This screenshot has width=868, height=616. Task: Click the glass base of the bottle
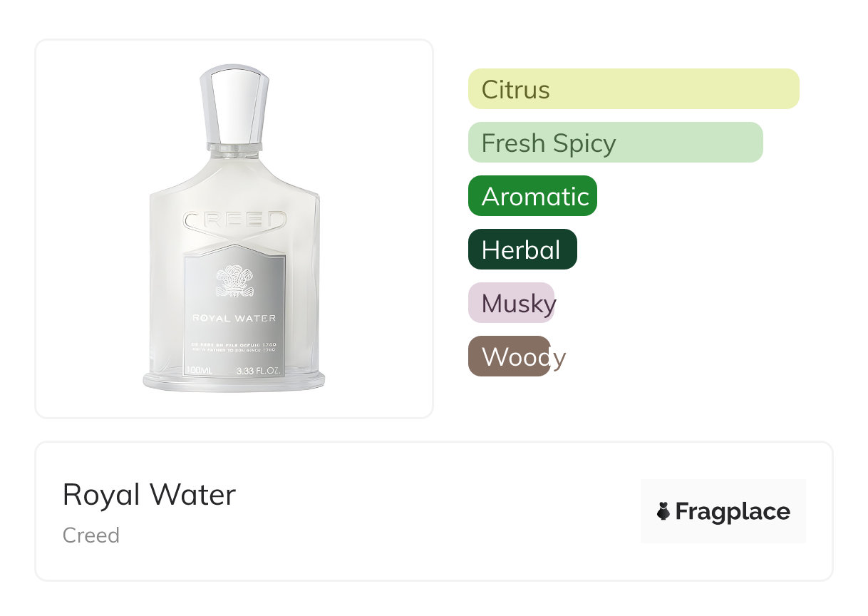tap(234, 383)
